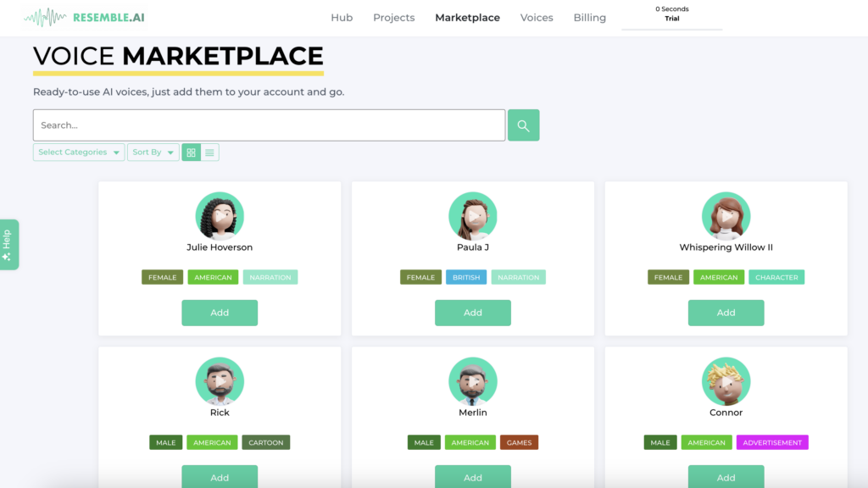Open the Sort By dropdown
Viewport: 868px width, 488px height.
153,152
